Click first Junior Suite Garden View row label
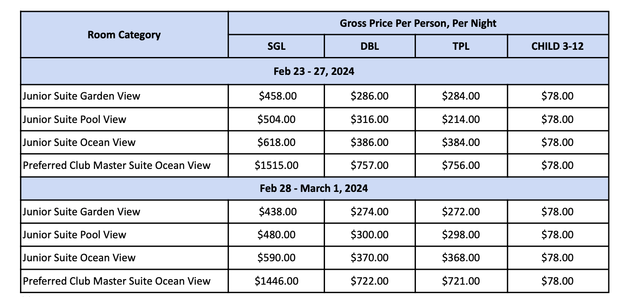Screen dimensions: 644x297 (x=81, y=96)
